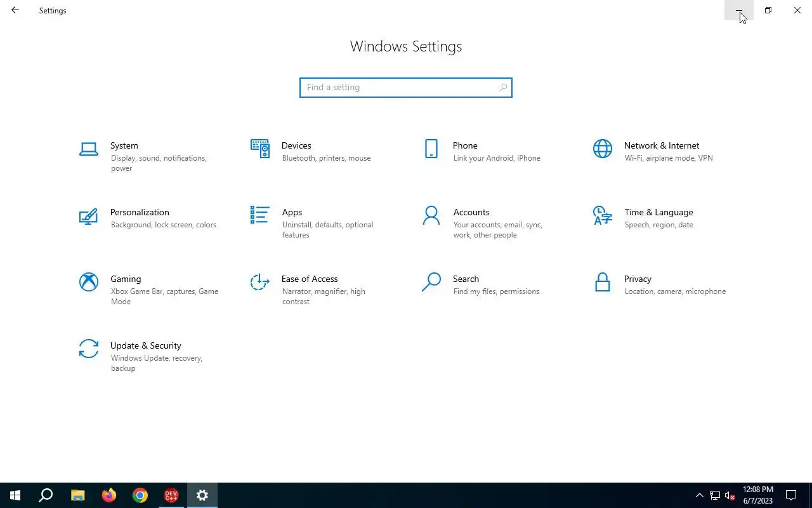The width and height of the screenshot is (812, 508).
Task: Open the Network & Internet globe icon
Action: [x=603, y=149]
